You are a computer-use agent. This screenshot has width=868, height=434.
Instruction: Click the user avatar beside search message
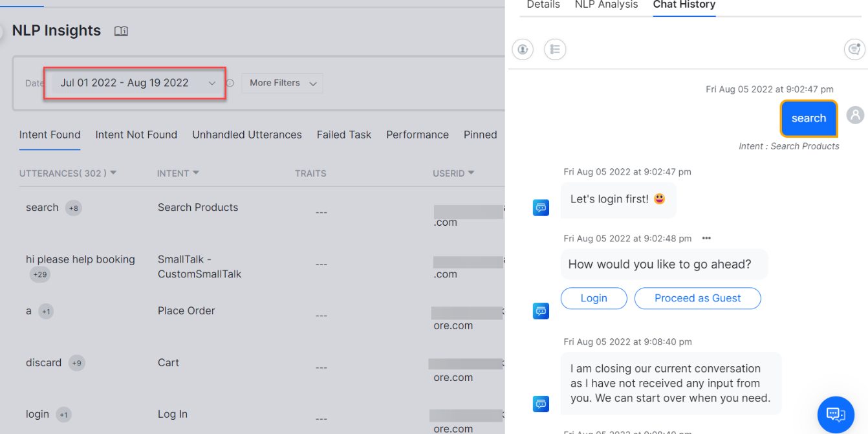pos(855,115)
